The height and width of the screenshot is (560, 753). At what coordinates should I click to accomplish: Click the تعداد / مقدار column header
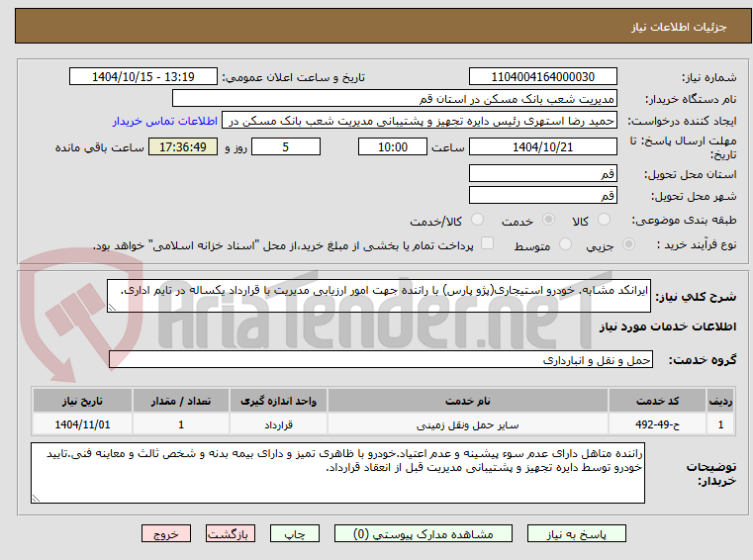coord(181,401)
